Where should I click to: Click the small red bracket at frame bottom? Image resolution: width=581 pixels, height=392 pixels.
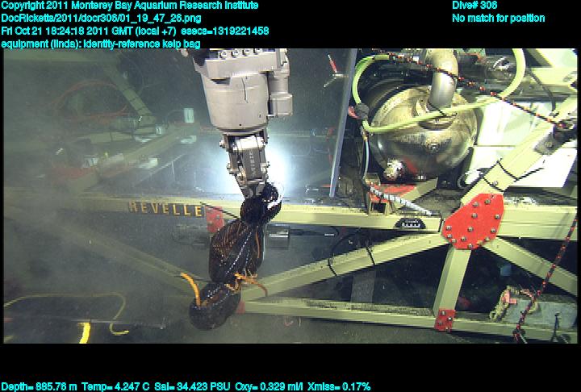pyautogui.click(x=445, y=319)
